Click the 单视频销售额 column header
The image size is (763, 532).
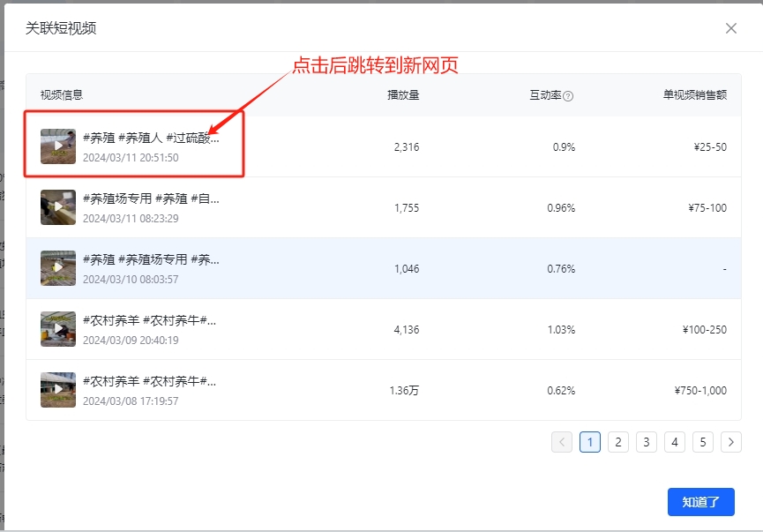(x=695, y=95)
